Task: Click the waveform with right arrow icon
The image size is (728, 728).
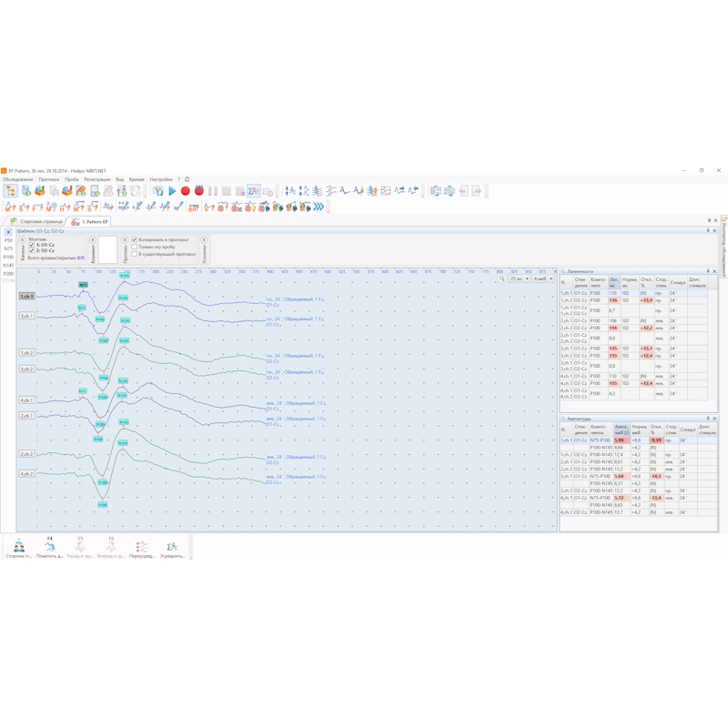Action: (x=399, y=191)
